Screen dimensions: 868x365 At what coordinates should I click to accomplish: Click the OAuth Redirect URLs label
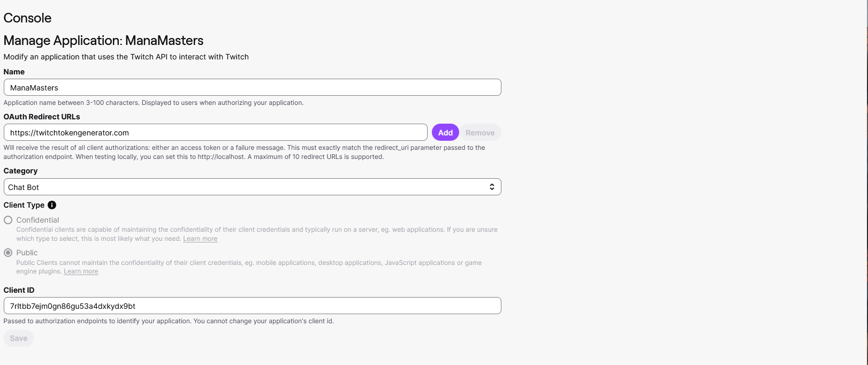point(42,117)
